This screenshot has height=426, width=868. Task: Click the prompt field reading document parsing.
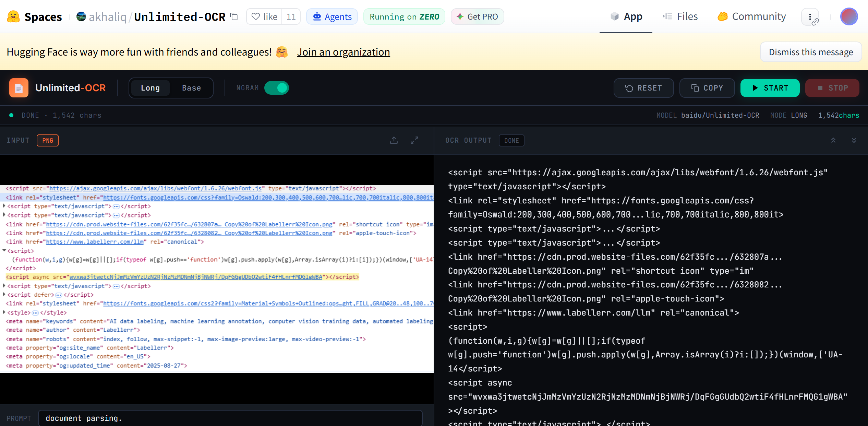(x=230, y=418)
